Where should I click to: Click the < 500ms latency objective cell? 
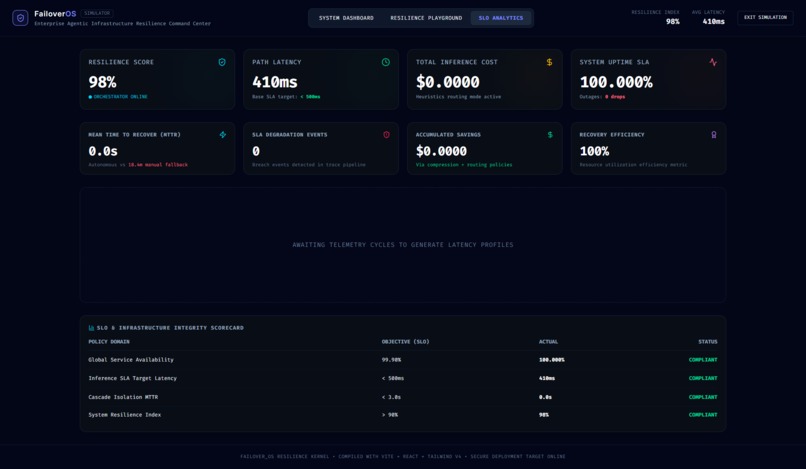point(393,378)
